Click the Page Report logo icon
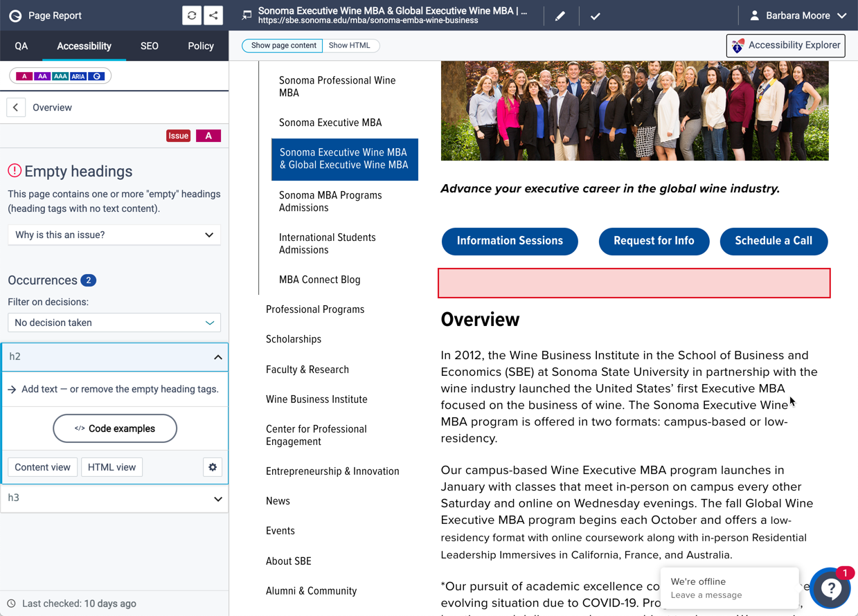Viewport: 858px width, 616px height. point(15,15)
